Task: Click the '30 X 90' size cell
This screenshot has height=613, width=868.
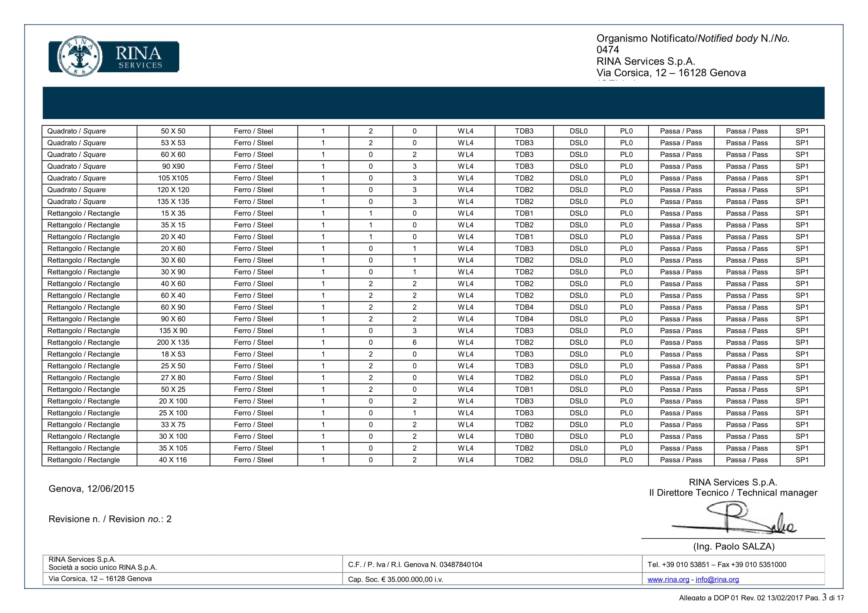Action: coord(173,271)
